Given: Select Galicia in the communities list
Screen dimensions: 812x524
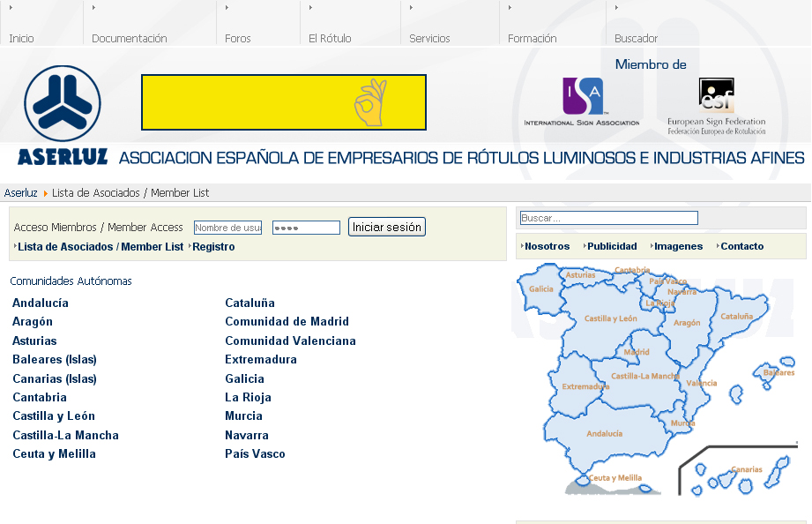Looking at the screenshot, I should click(244, 378).
